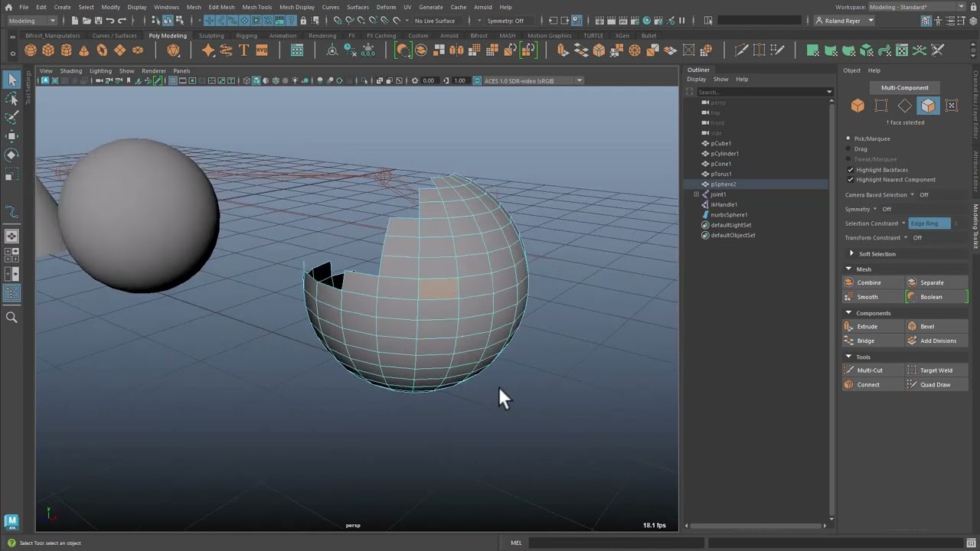Create a polygon sphere from the Poly Modeling shelf
980x551 pixels.
point(30,51)
